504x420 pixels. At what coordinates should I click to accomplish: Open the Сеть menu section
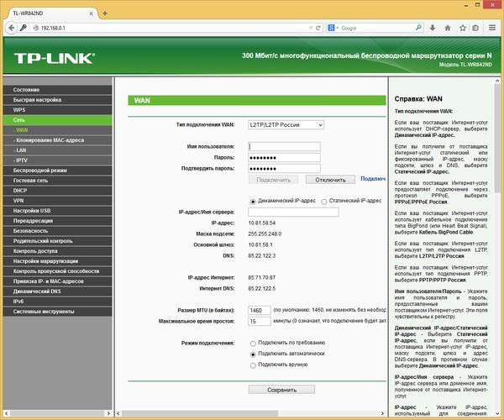(x=58, y=120)
